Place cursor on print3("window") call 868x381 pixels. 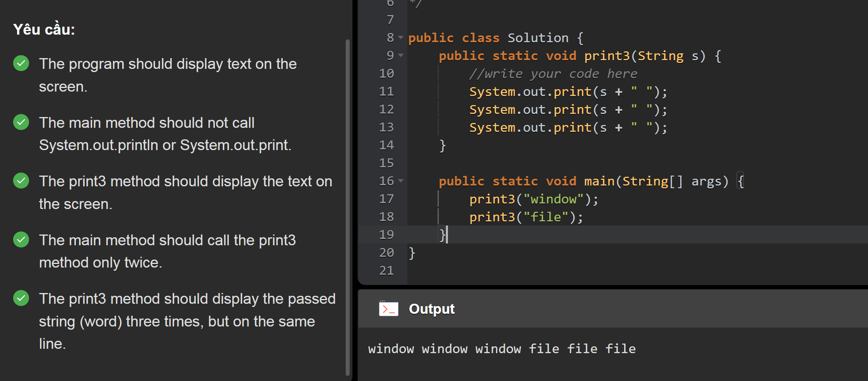pyautogui.click(x=533, y=199)
